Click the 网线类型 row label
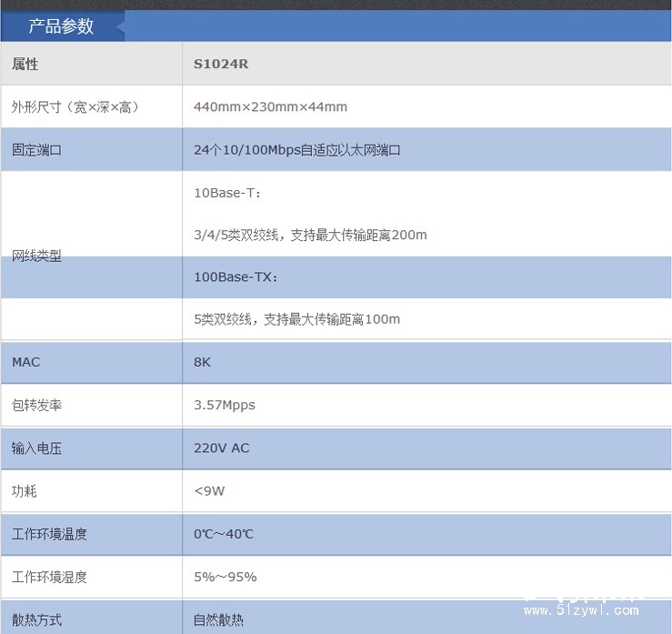 click(x=36, y=257)
